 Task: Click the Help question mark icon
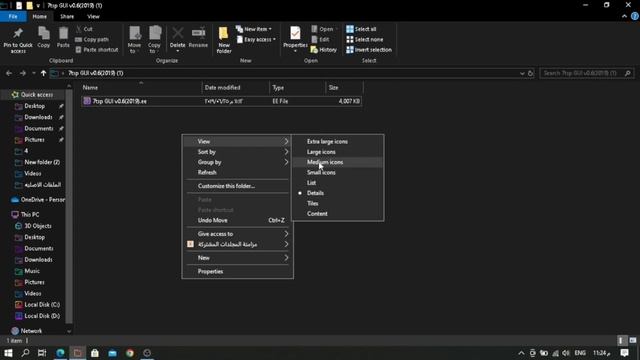(635, 16)
